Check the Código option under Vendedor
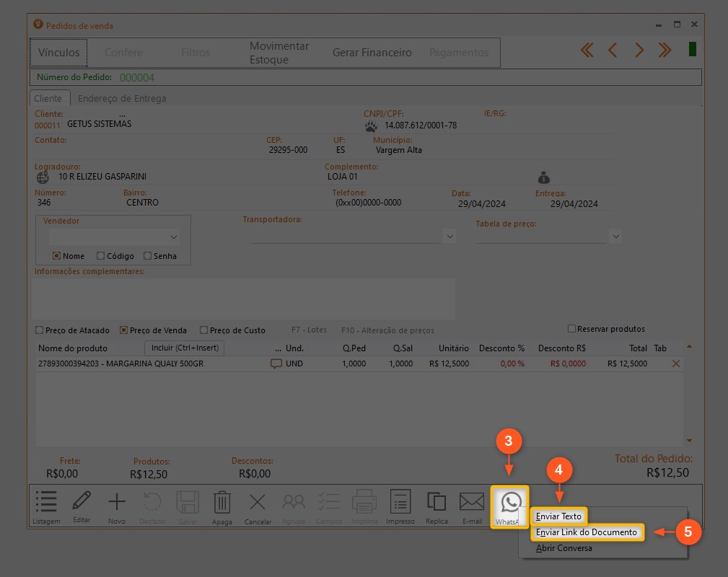 coord(101,256)
